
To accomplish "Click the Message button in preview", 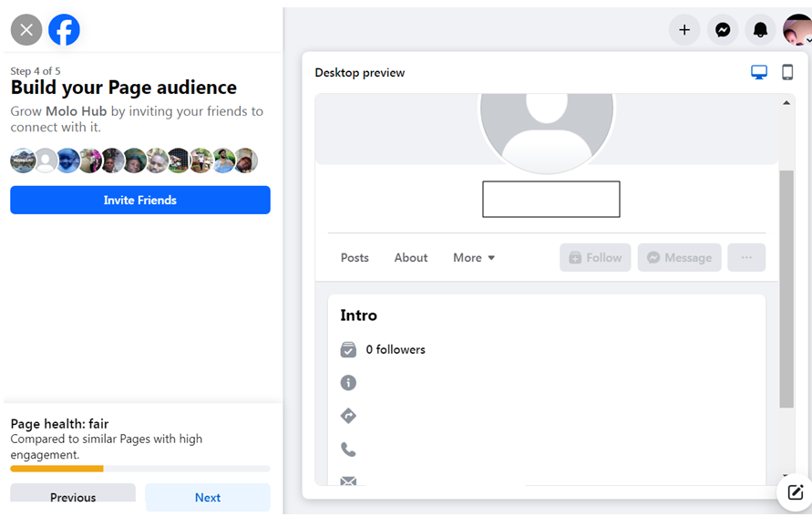I will pyautogui.click(x=680, y=257).
